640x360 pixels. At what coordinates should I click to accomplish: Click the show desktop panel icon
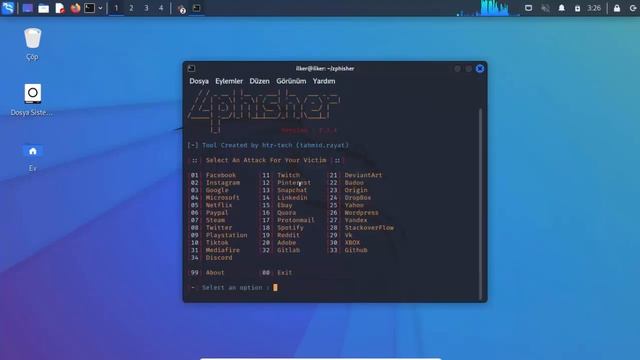pyautogui.click(x=27, y=8)
